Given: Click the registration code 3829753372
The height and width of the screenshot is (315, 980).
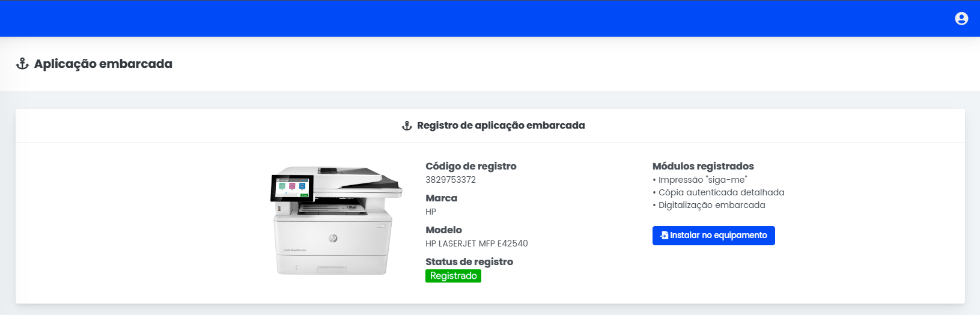Looking at the screenshot, I should click(x=451, y=180).
